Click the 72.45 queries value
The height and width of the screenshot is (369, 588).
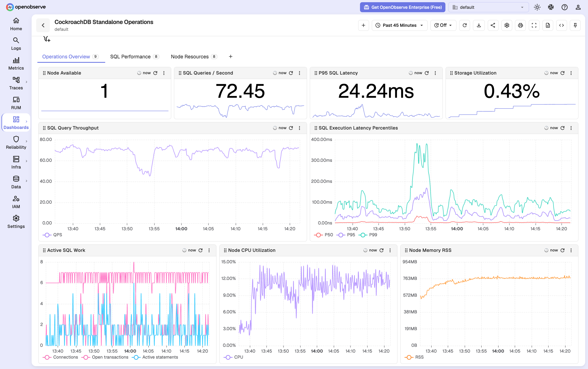240,91
